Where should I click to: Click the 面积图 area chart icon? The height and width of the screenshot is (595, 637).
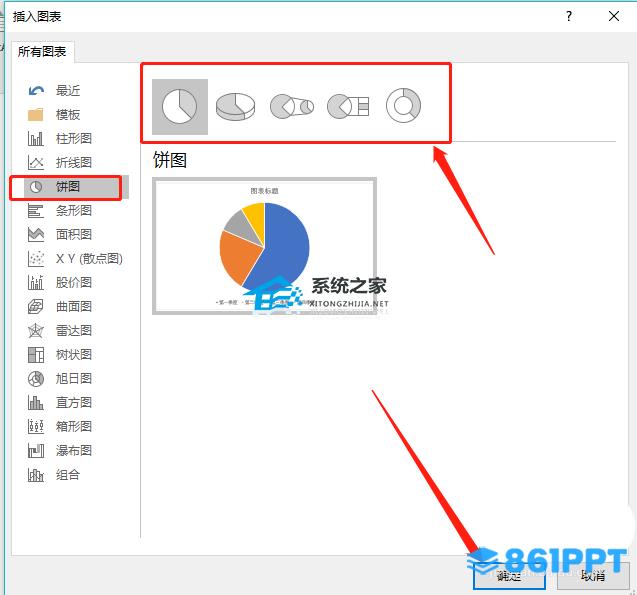pyautogui.click(x=36, y=234)
